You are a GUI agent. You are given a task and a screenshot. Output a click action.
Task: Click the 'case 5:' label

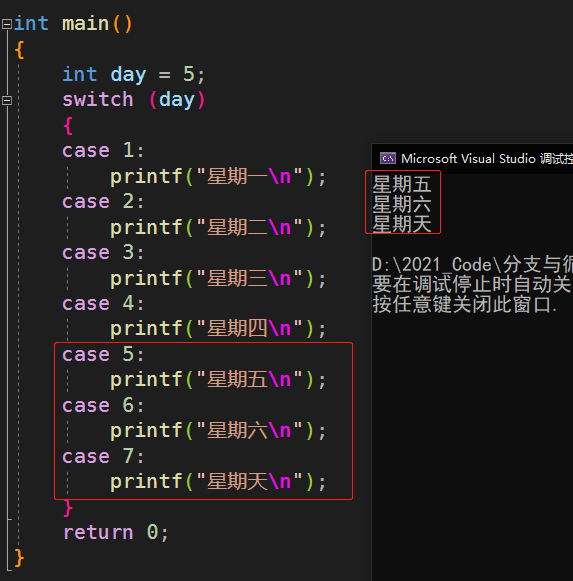click(x=103, y=355)
